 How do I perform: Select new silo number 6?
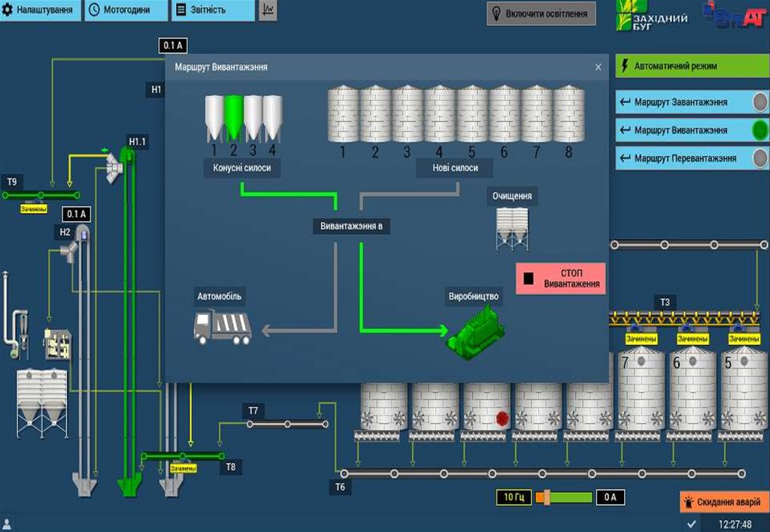click(505, 114)
